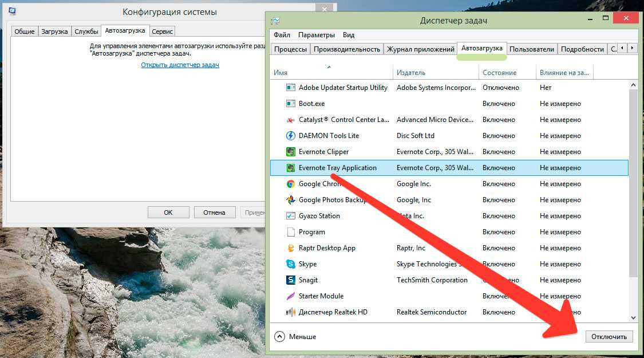The image size is (644, 358).
Task: Click the Catalyst Control Center icon
Action: [x=290, y=120]
